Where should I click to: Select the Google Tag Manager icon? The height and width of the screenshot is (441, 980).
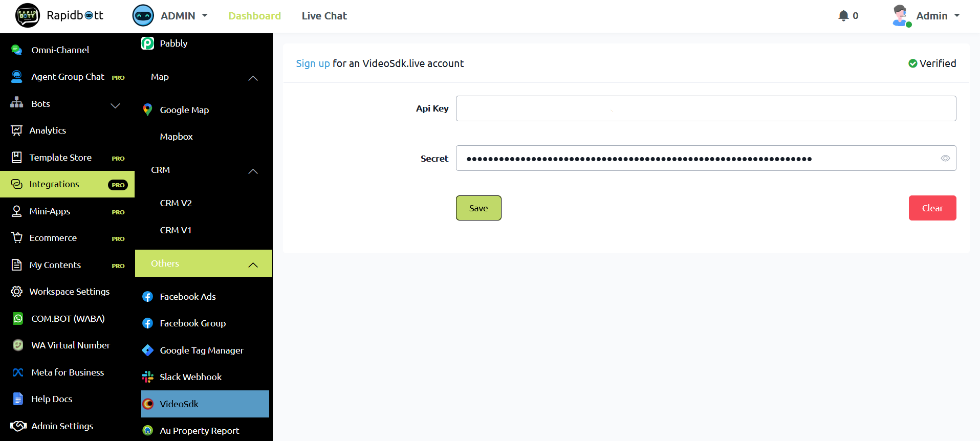147,350
